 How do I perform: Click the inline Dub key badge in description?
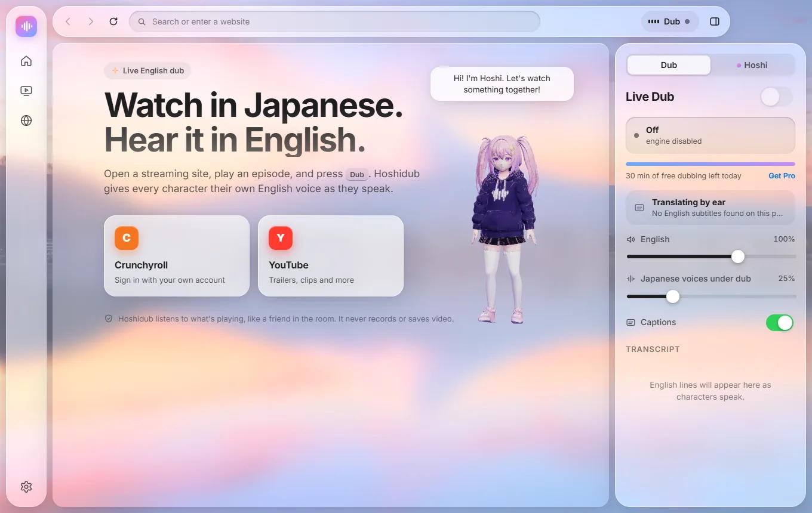[x=356, y=175]
